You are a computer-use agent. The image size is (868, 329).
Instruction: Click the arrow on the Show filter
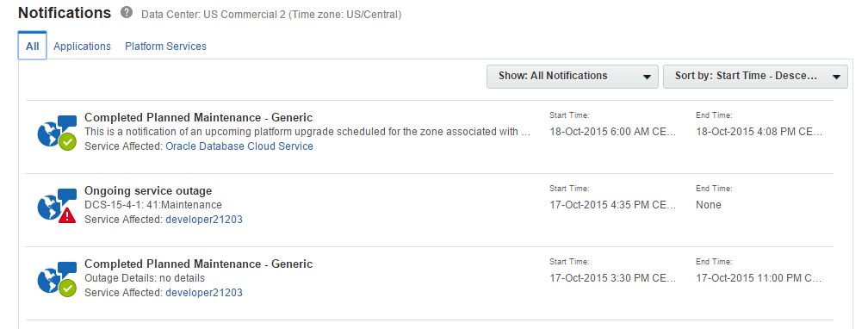pyautogui.click(x=647, y=78)
